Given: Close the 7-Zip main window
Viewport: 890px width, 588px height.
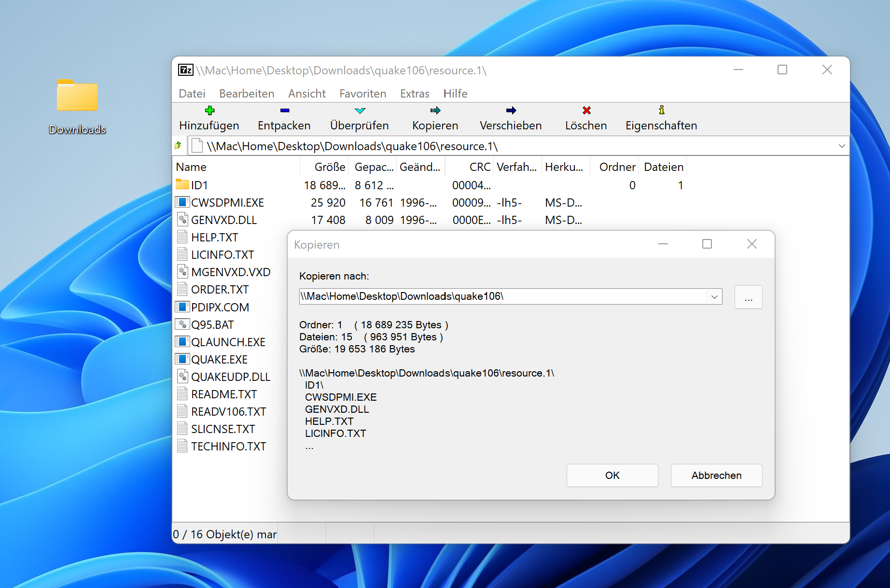Looking at the screenshot, I should pyautogui.click(x=827, y=70).
